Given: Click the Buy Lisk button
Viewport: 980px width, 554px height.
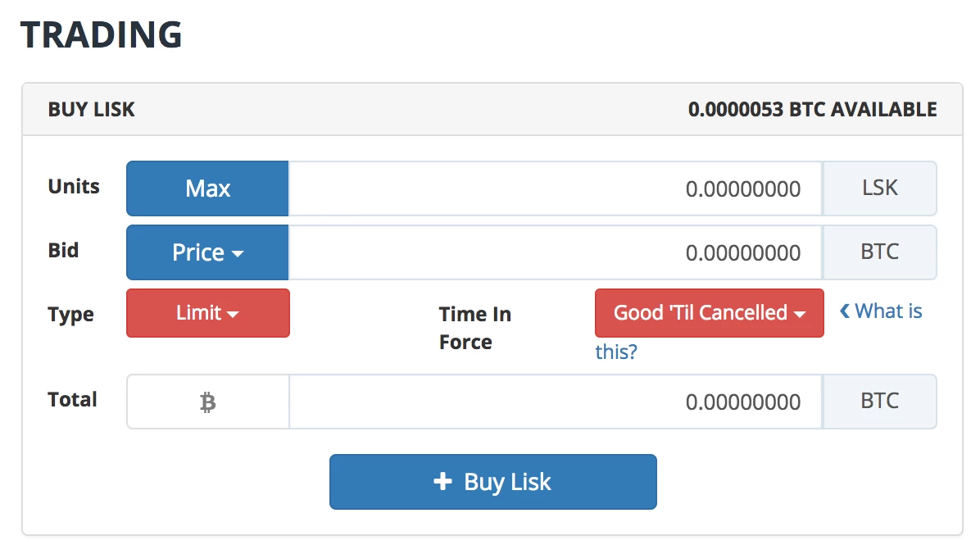Looking at the screenshot, I should [492, 482].
